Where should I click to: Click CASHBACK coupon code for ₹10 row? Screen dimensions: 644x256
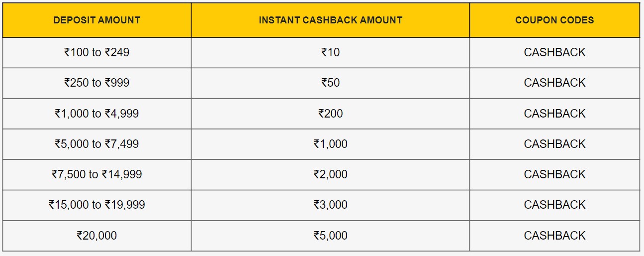pyautogui.click(x=554, y=53)
